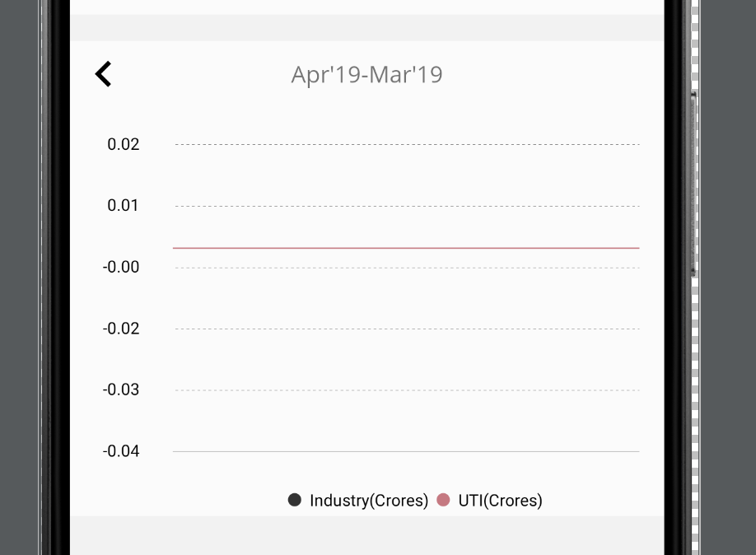Screen dimensions: 756x555
Task: Tap the dark circle beside Industry label
Action: [294, 499]
